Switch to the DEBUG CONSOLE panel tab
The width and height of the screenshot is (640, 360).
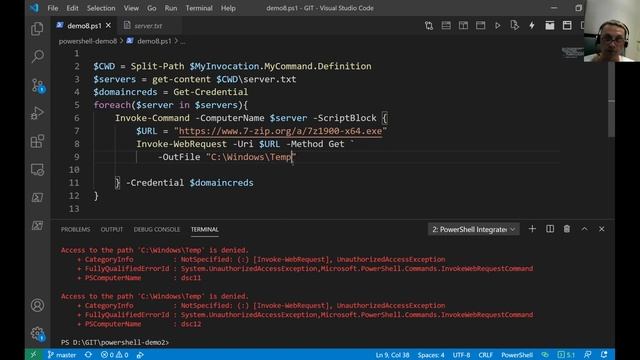coord(157,229)
